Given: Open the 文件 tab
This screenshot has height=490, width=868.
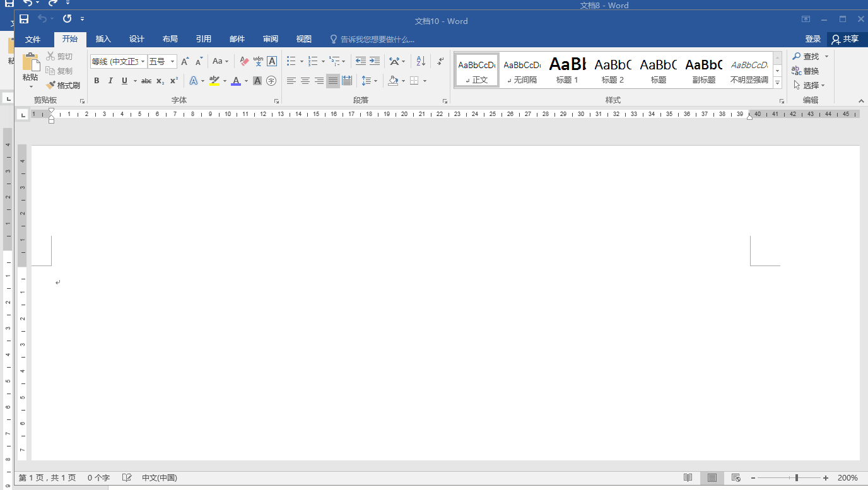Looking at the screenshot, I should tap(33, 39).
